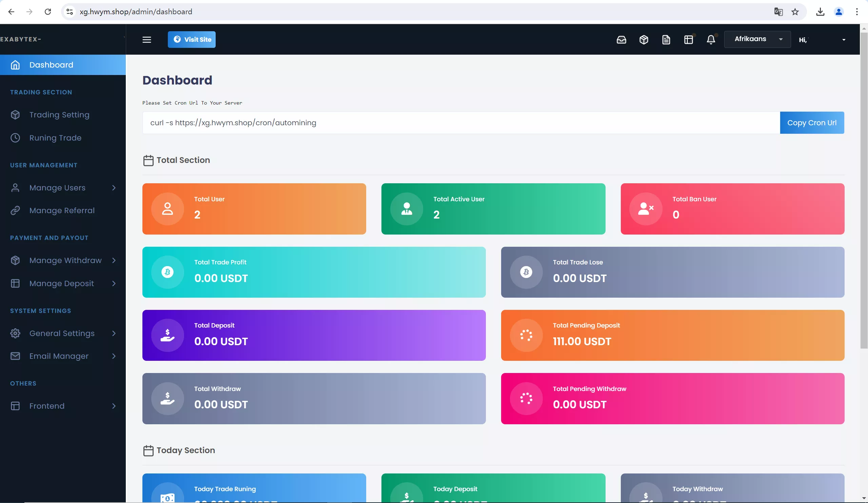Click the Manage Users menu item
Viewport: 868px width, 503px height.
[57, 187]
